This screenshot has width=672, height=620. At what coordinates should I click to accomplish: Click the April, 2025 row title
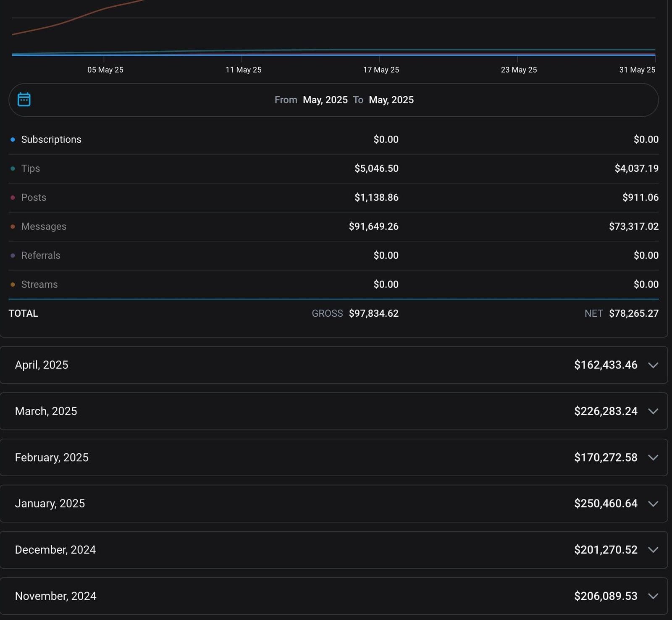tap(42, 365)
